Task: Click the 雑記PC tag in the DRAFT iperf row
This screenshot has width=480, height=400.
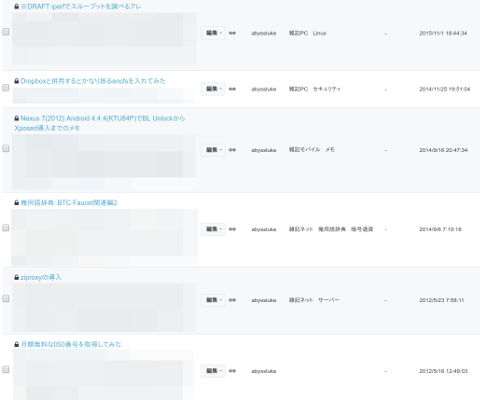Action: coord(298,33)
